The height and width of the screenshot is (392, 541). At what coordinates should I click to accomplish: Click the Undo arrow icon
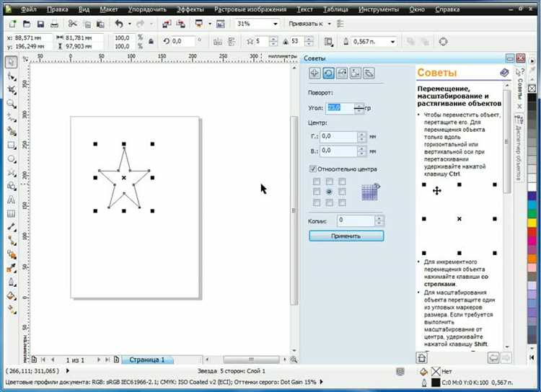tap(119, 24)
